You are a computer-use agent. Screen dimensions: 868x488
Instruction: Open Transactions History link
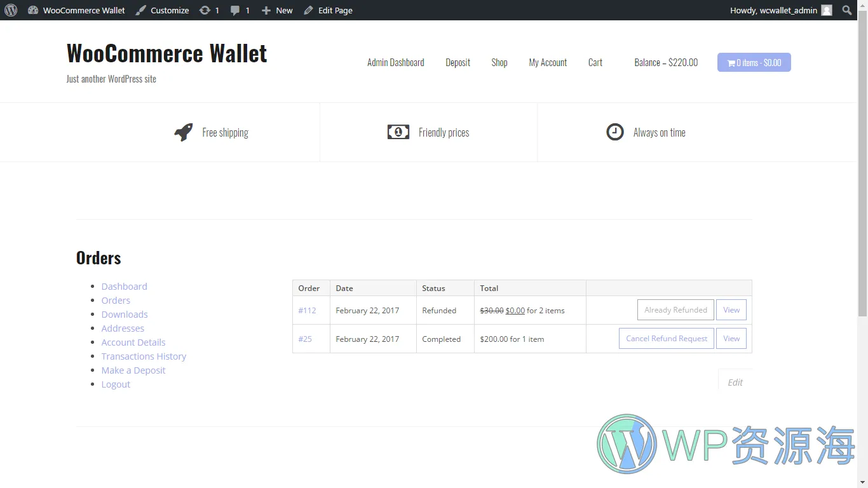tap(144, 356)
